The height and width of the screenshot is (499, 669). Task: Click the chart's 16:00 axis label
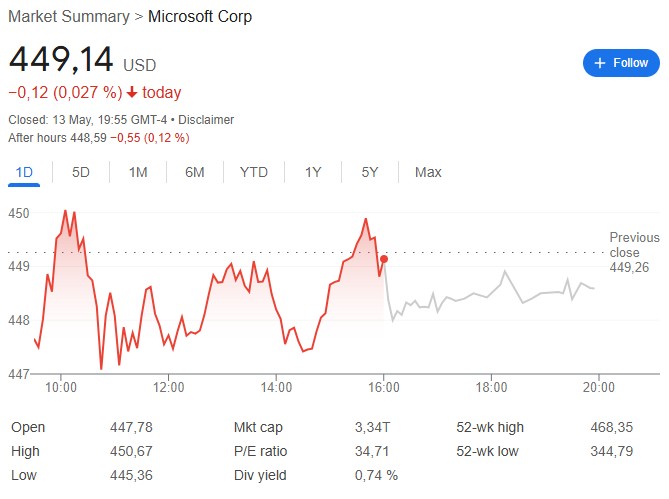pyautogui.click(x=384, y=387)
